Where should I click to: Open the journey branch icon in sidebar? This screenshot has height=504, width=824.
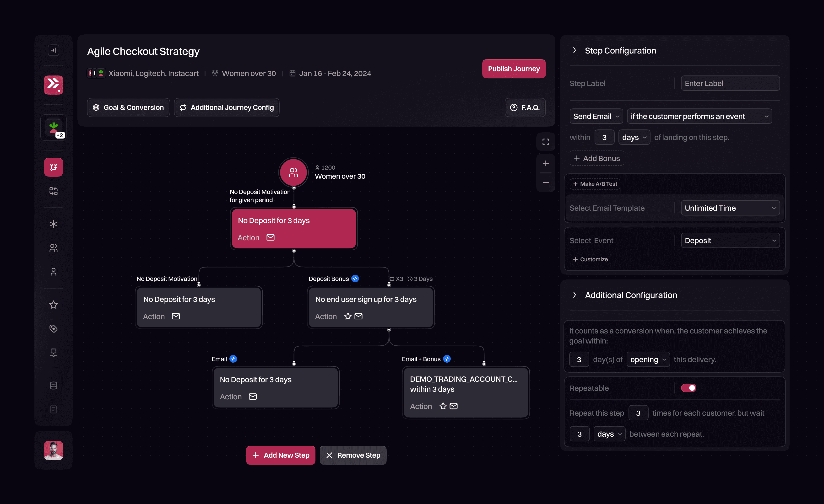[54, 167]
